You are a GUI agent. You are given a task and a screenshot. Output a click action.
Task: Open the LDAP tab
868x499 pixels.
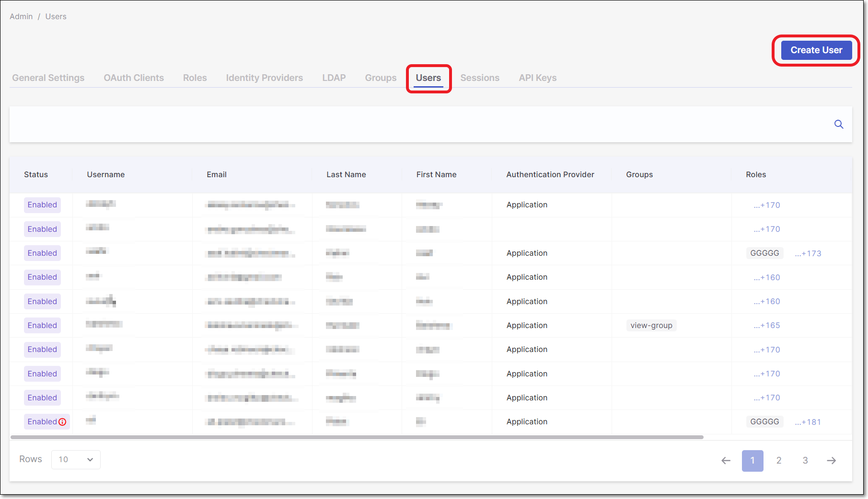coord(334,78)
